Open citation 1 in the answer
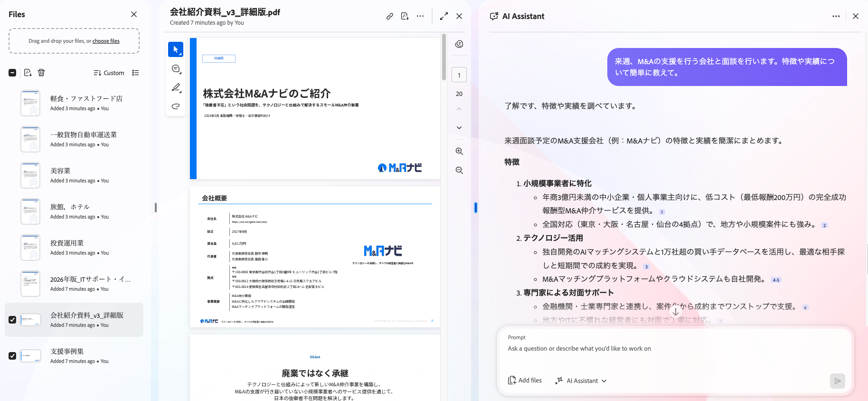Image resolution: width=868 pixels, height=401 pixels. point(662,212)
